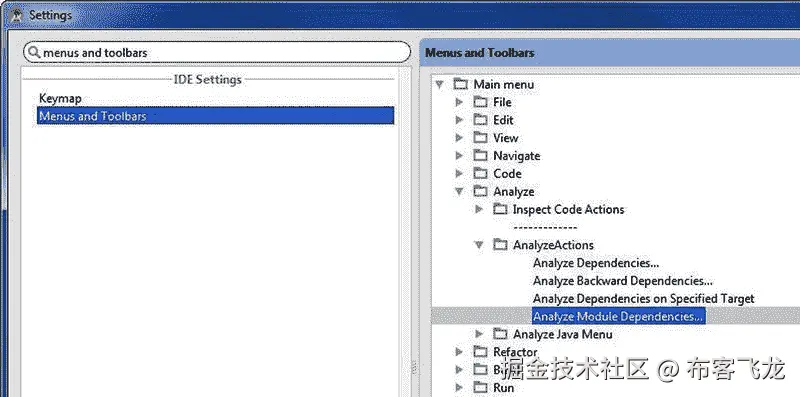
Task: Select the Refactor menu tree label
Action: click(x=515, y=352)
